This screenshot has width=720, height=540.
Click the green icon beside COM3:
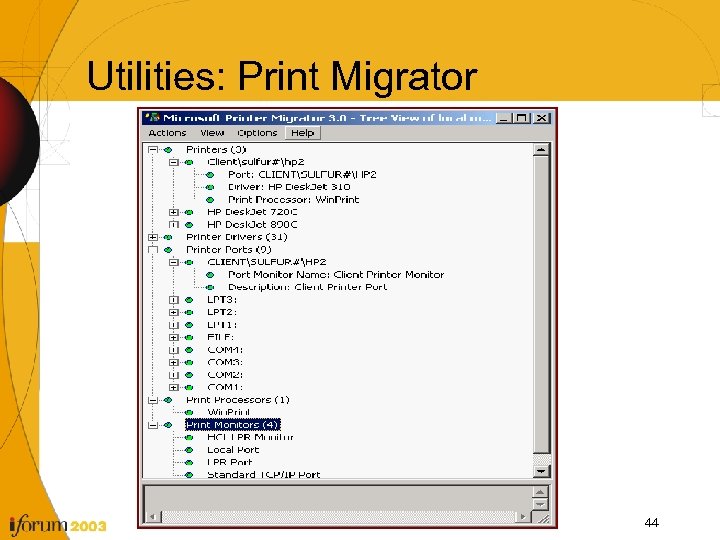coord(189,362)
